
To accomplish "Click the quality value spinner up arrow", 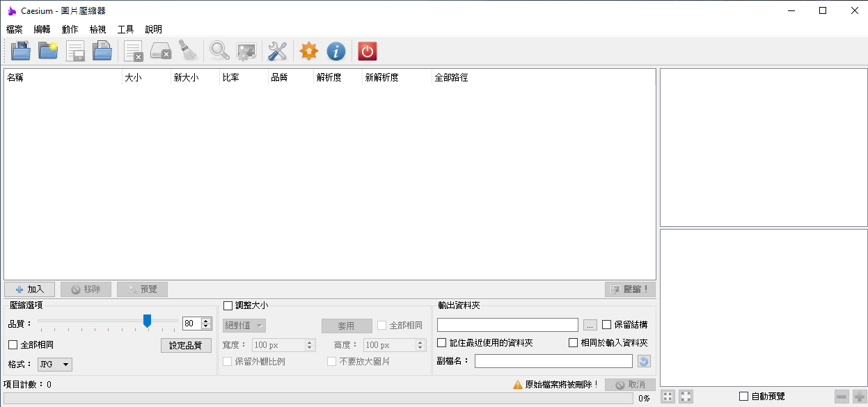I will (205, 321).
